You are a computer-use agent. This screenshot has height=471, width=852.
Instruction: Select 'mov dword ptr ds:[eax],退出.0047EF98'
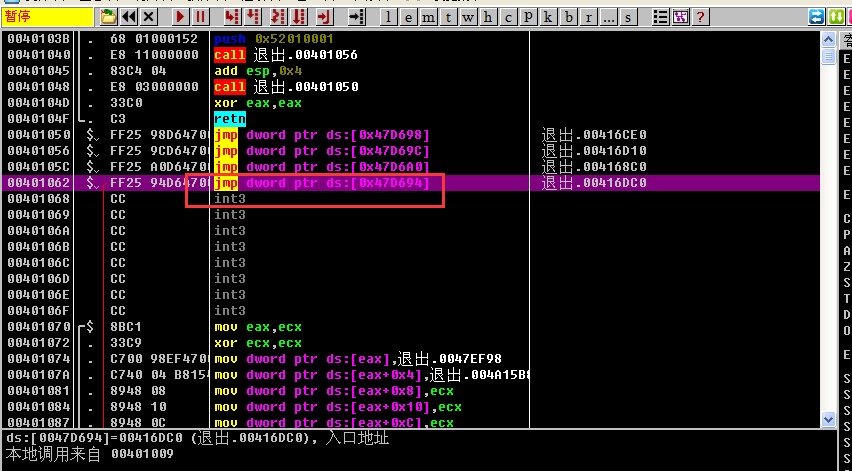(358, 359)
